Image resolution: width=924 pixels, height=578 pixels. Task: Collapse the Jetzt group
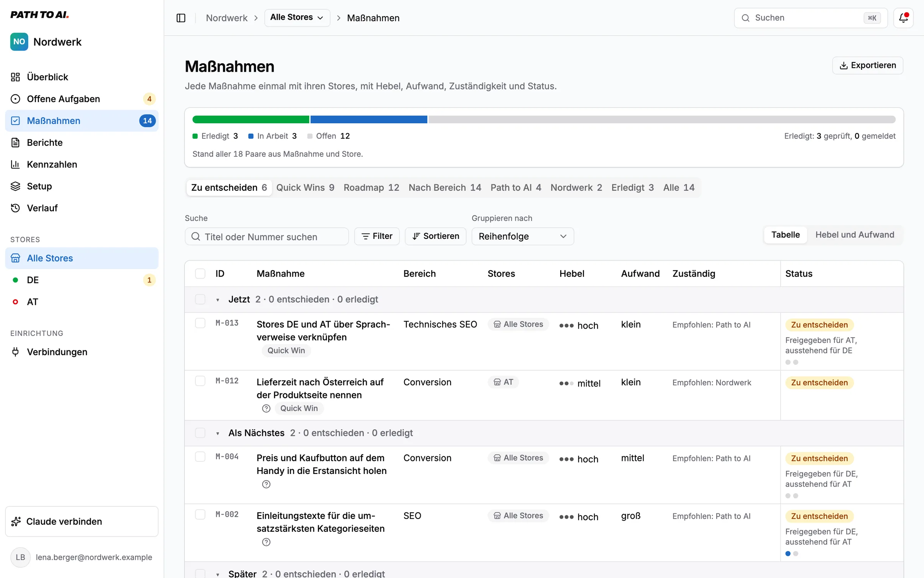click(x=218, y=300)
